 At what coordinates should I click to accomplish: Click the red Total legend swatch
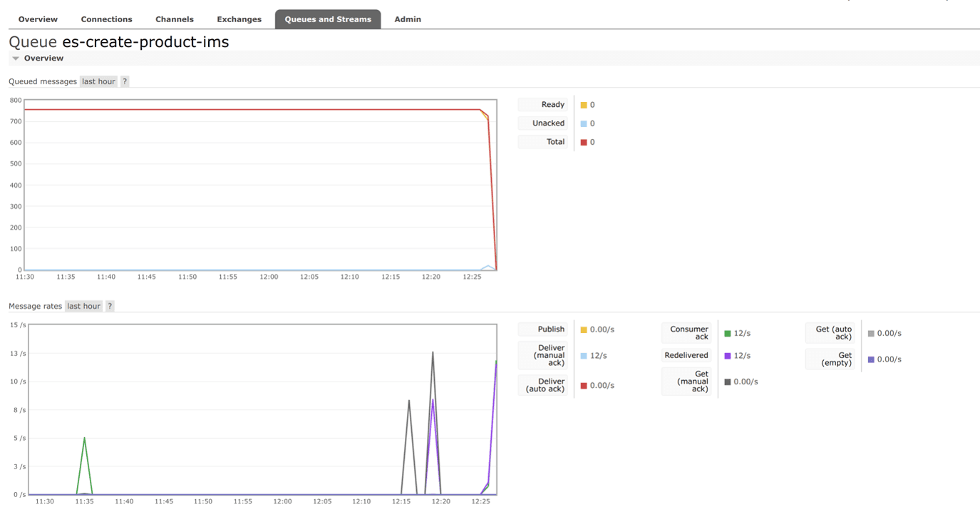click(x=584, y=143)
